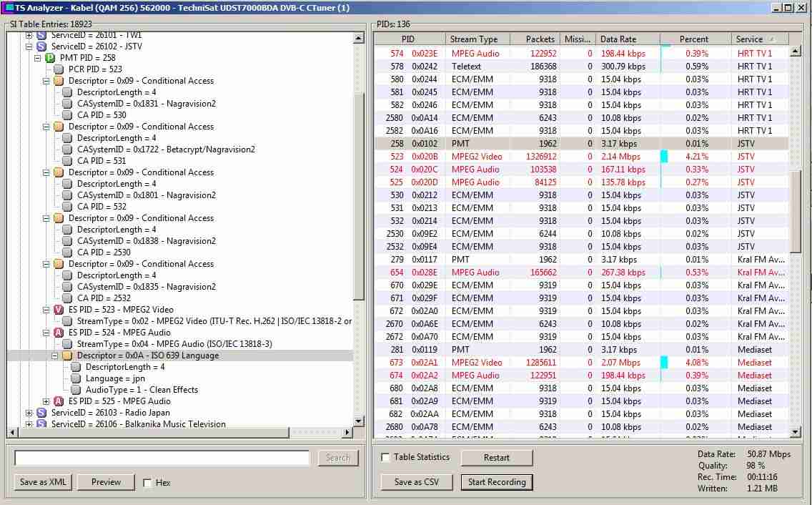This screenshot has height=505, width=812.
Task: Click the Radio Japan service icon
Action: click(x=41, y=413)
